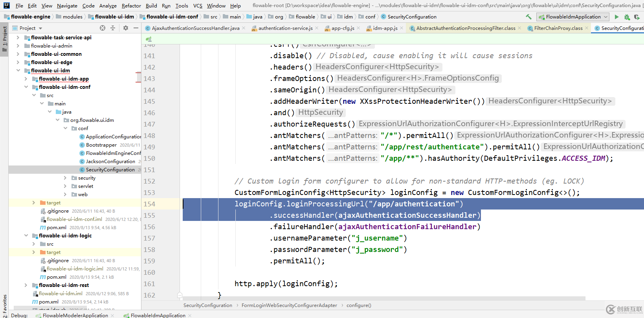Viewport: 644px width, 318px height.
Task: Open Project panel settings gear
Action: (126, 28)
